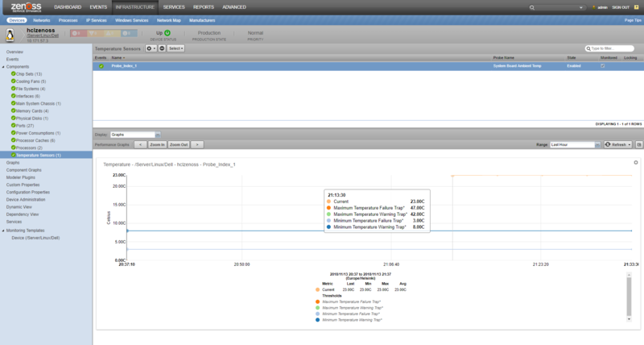This screenshot has width=644, height=345.
Task: Open the Display Graphs combo box
Action: [135, 135]
